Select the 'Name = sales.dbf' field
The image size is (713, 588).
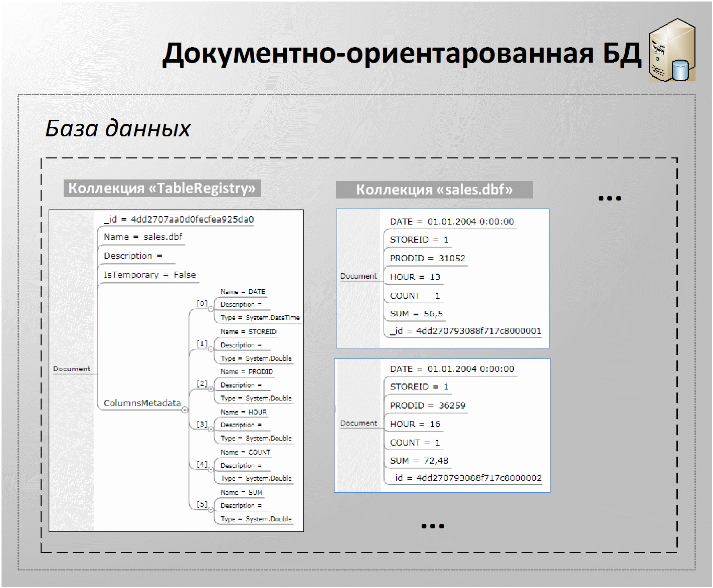point(143,237)
